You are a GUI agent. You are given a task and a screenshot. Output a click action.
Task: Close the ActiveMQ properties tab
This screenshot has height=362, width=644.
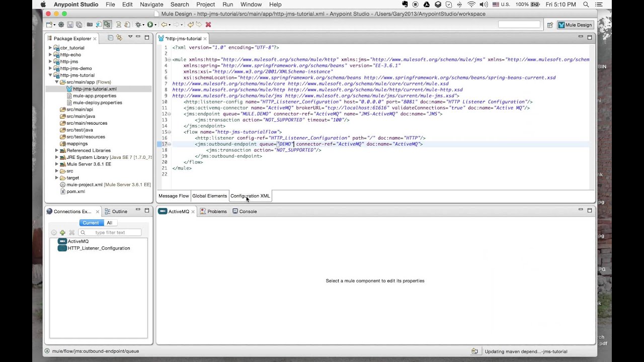pyautogui.click(x=193, y=212)
